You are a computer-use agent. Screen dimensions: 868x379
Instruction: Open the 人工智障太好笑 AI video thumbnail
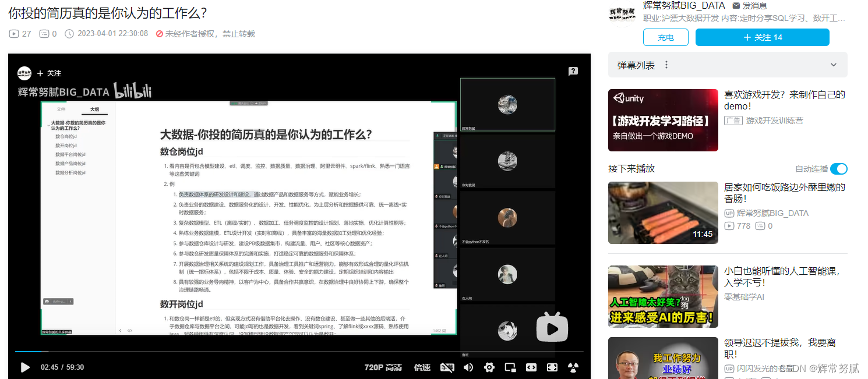(x=663, y=296)
